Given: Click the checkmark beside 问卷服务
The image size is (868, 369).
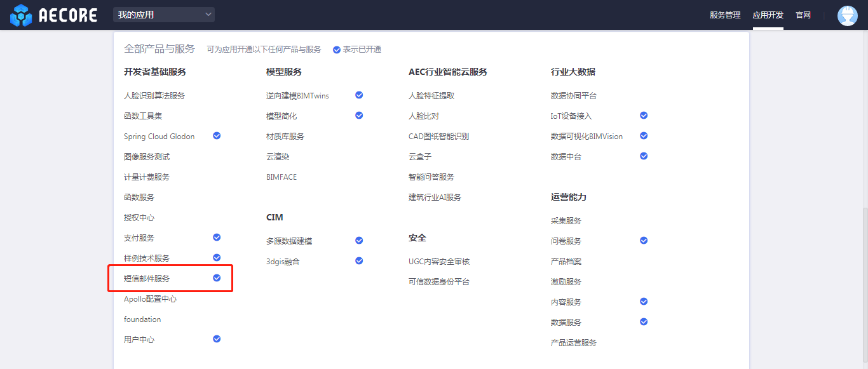Looking at the screenshot, I should click(644, 241).
